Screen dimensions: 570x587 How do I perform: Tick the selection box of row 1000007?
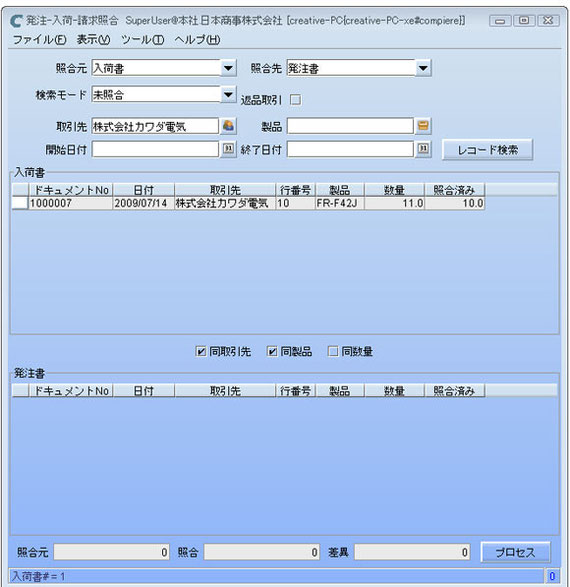click(20, 203)
